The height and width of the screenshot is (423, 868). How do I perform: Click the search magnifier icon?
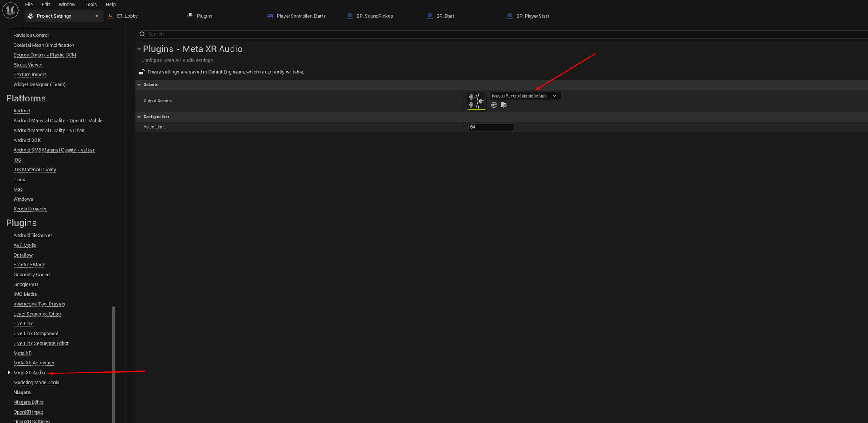tap(143, 34)
